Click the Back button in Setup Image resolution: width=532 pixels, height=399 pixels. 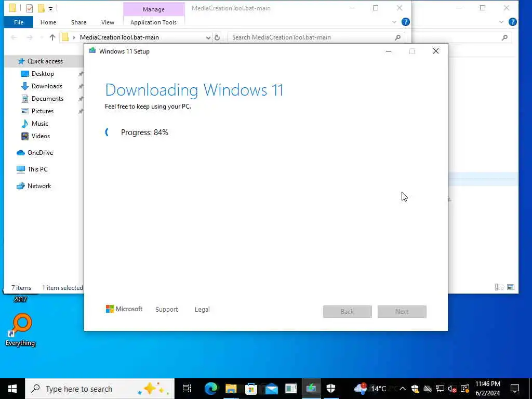tap(347, 312)
